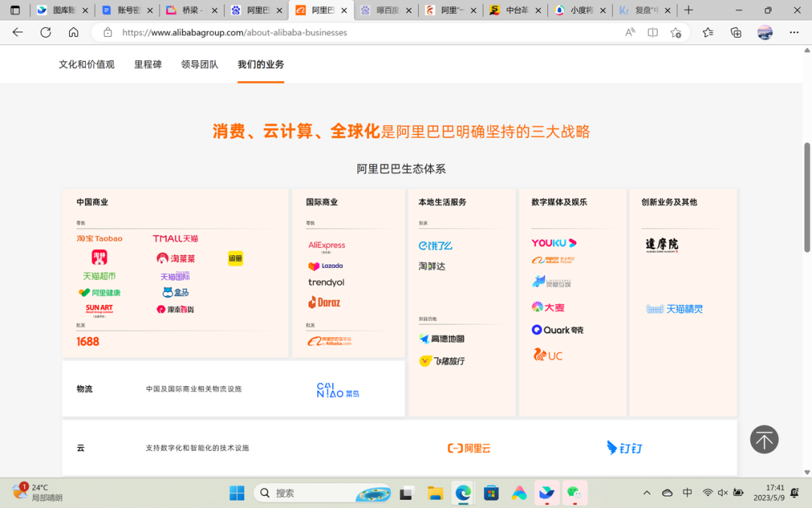
Task: Select the AliExpress logo
Action: (x=326, y=245)
